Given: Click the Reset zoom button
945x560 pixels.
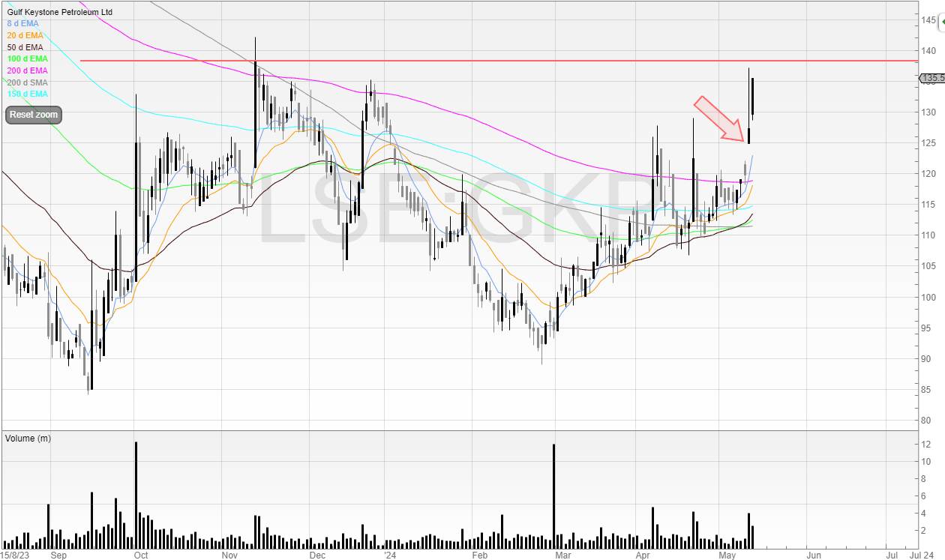Looking at the screenshot, I should [34, 115].
